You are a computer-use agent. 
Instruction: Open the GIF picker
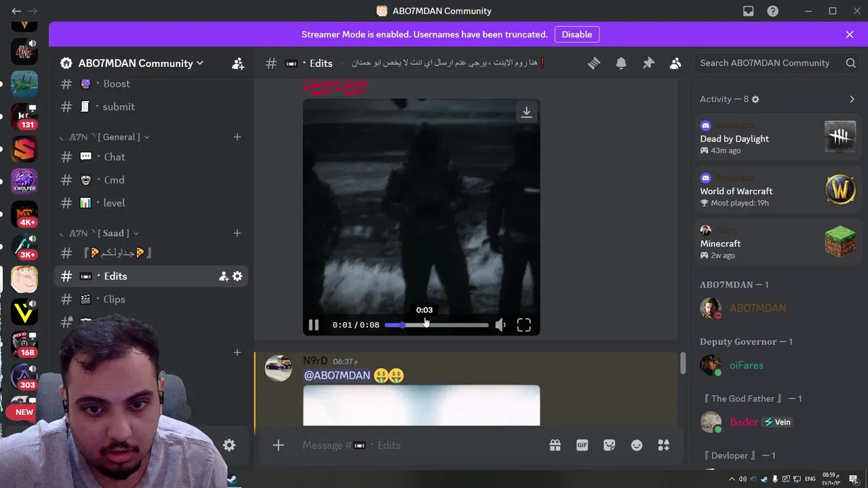pyautogui.click(x=582, y=445)
